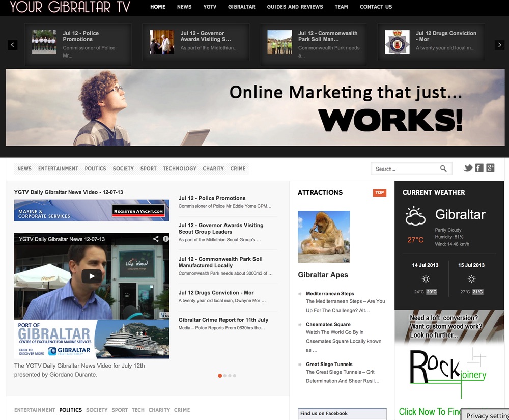Click the previous arrow in the news carousel

[12, 45]
